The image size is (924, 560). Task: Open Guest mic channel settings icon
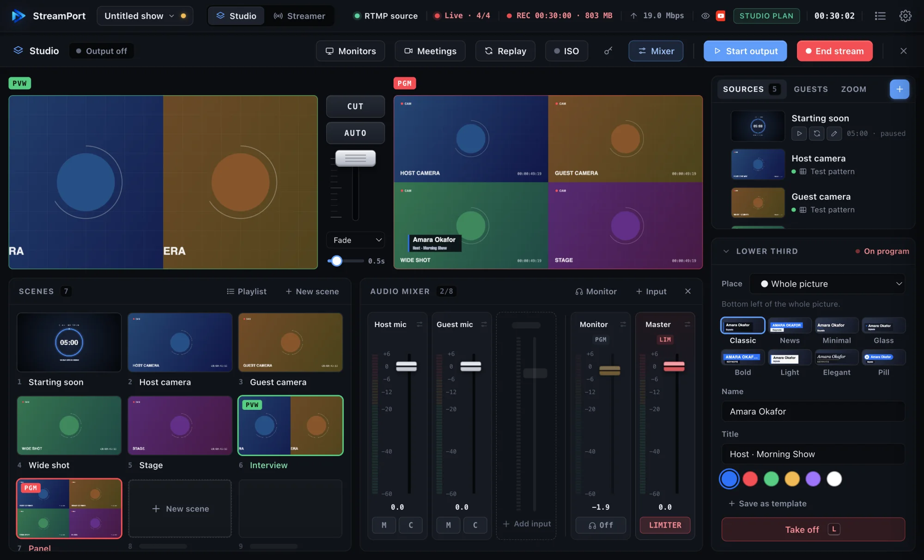point(484,324)
